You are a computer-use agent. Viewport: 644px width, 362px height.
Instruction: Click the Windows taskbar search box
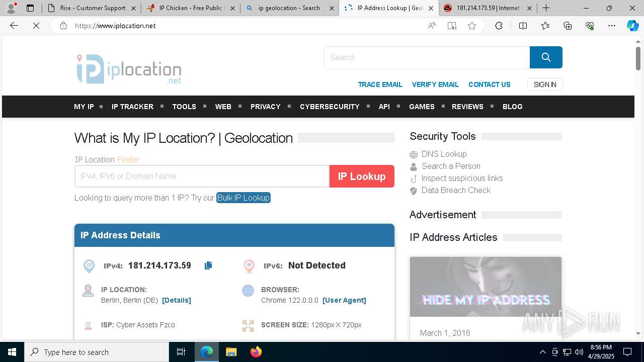97,352
